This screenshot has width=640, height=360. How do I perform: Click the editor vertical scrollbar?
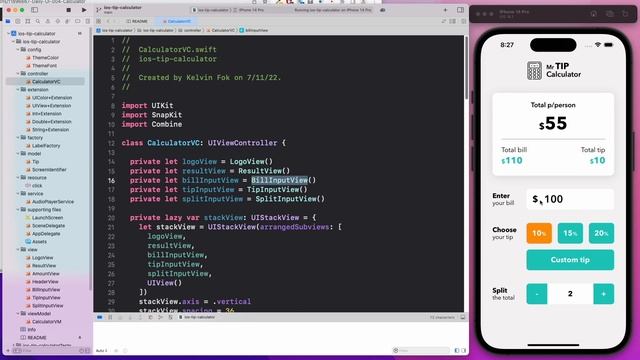pos(466,67)
